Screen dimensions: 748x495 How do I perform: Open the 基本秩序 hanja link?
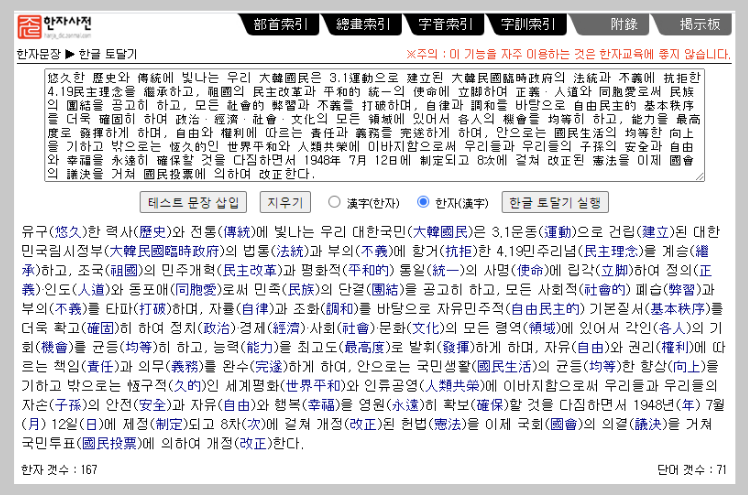click(x=678, y=309)
